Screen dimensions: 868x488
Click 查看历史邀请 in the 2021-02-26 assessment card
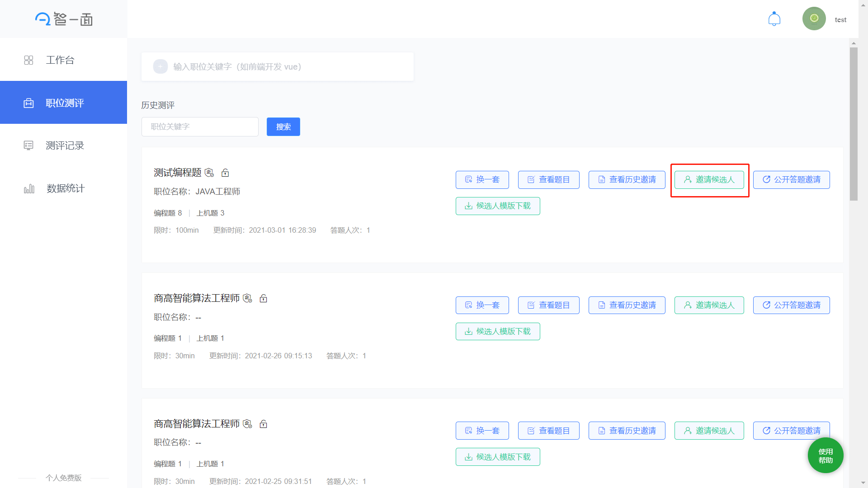coord(627,305)
